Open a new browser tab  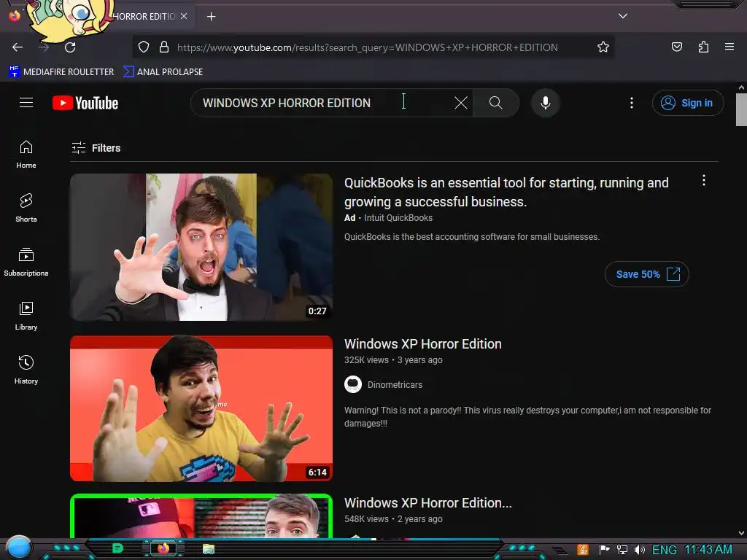[x=211, y=17]
